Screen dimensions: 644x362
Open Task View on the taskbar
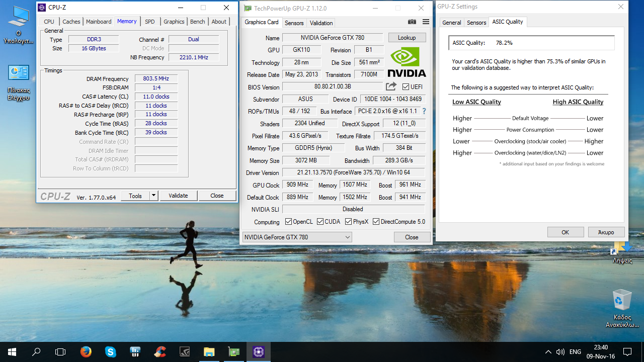tap(60, 352)
